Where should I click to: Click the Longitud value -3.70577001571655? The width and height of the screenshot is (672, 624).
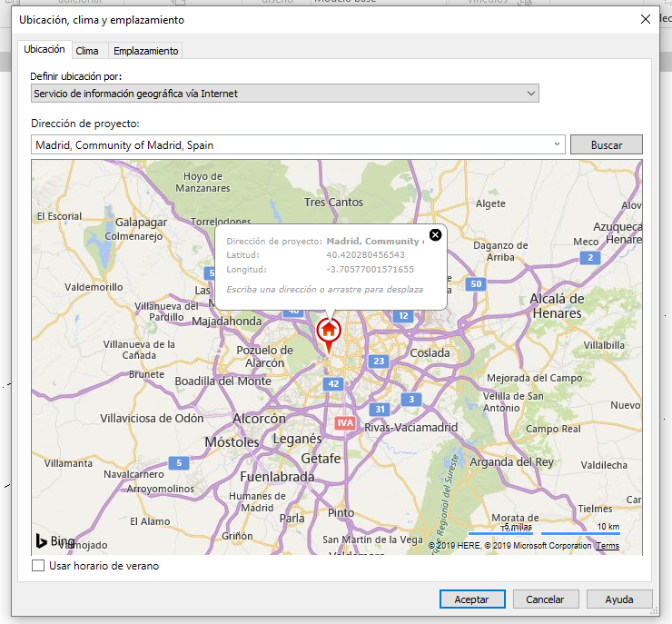click(371, 270)
